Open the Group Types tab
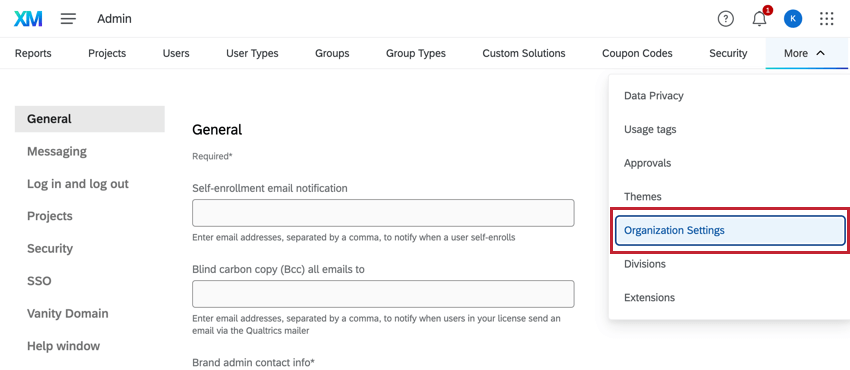The height and width of the screenshot is (370, 850). coord(416,53)
